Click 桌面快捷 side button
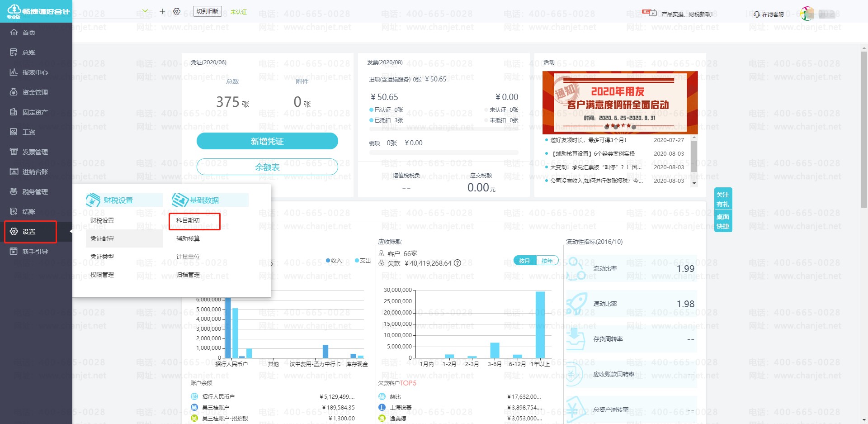 (723, 222)
